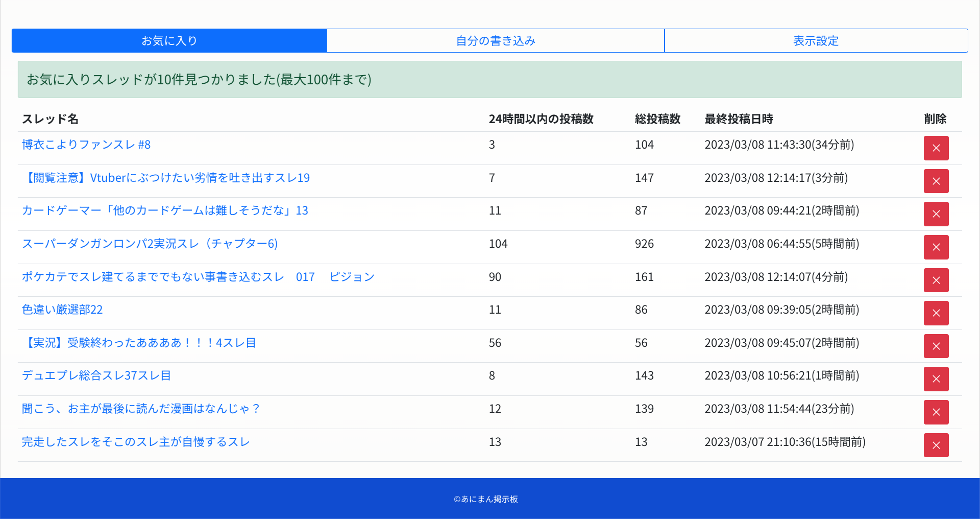The width and height of the screenshot is (980, 519).
Task: Delete the ポケカテ 017 ピジョン thread
Action: (x=936, y=280)
